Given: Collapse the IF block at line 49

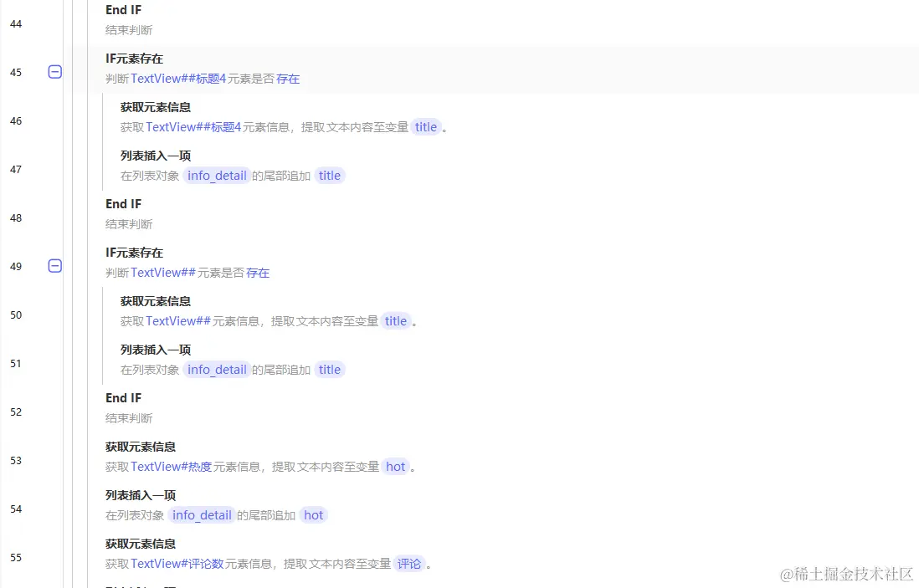Looking at the screenshot, I should tap(54, 266).
